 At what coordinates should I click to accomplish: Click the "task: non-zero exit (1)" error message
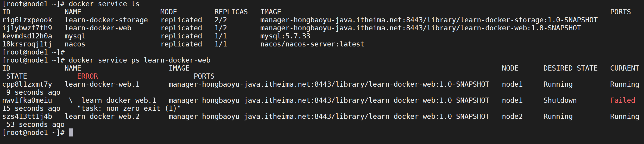pos(129,108)
